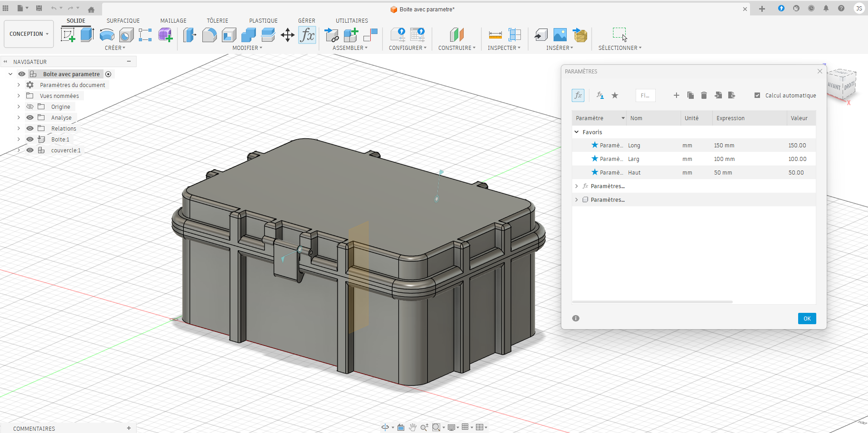
Task: Hide the Boite:1 component
Action: (x=30, y=139)
